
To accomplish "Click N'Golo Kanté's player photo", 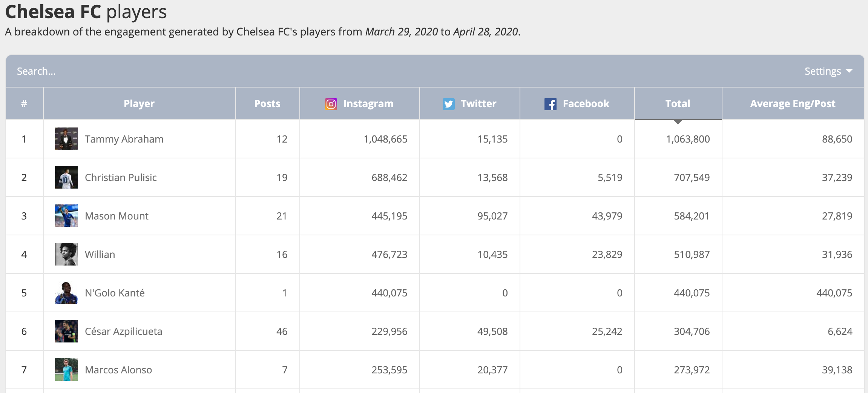I will 66,293.
